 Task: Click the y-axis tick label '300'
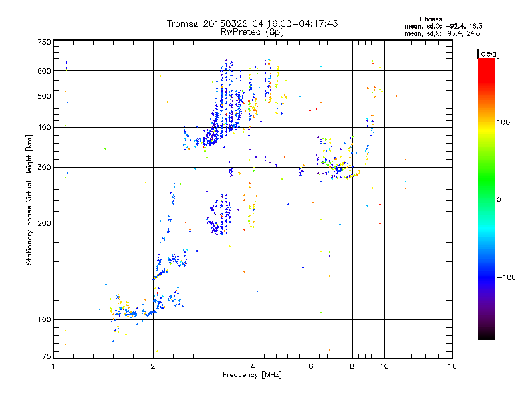click(x=44, y=168)
